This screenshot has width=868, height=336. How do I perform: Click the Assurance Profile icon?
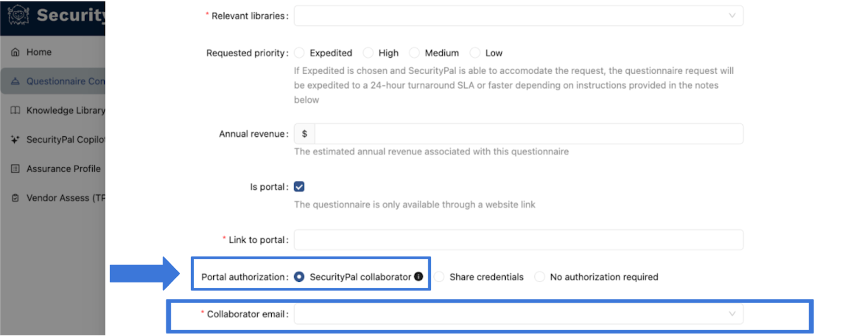pos(15,169)
